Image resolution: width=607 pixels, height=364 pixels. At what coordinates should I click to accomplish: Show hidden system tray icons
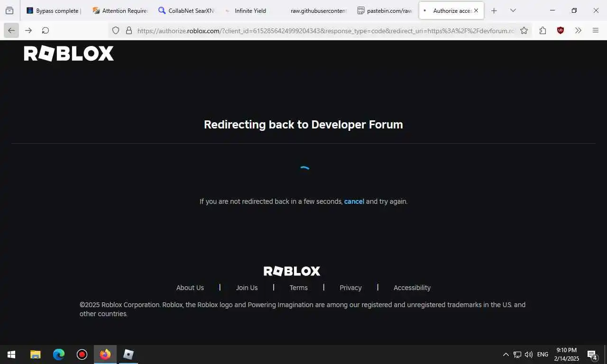coord(506,355)
